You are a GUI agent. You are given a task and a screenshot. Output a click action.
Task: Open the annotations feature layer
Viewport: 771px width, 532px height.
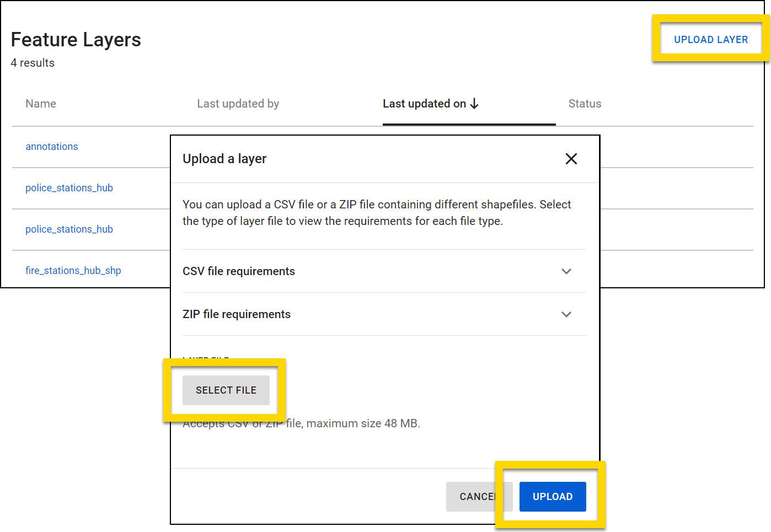click(x=51, y=146)
